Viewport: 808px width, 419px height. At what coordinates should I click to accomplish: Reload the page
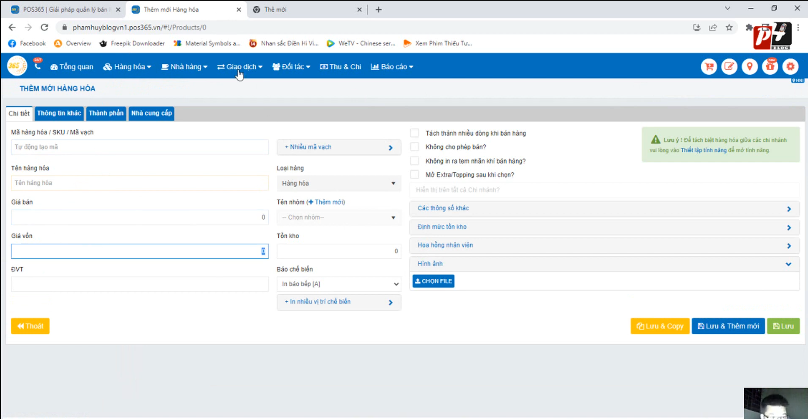coord(44,27)
